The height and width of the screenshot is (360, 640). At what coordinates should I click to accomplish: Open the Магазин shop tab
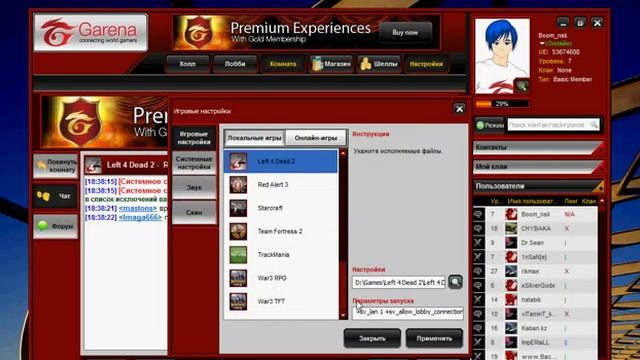pos(331,64)
